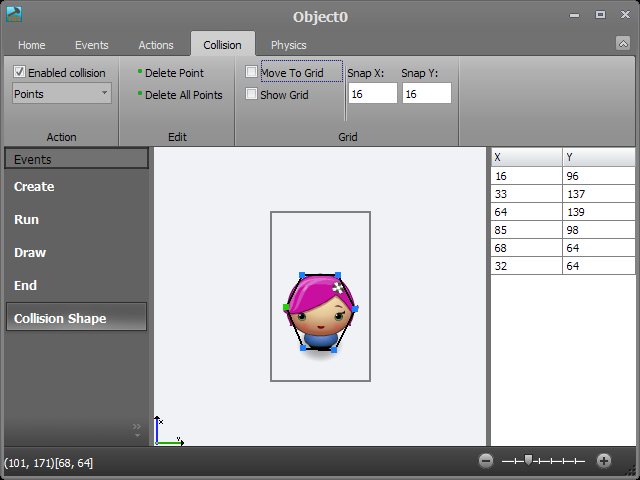Collapse the events side panel arrows

click(137, 430)
